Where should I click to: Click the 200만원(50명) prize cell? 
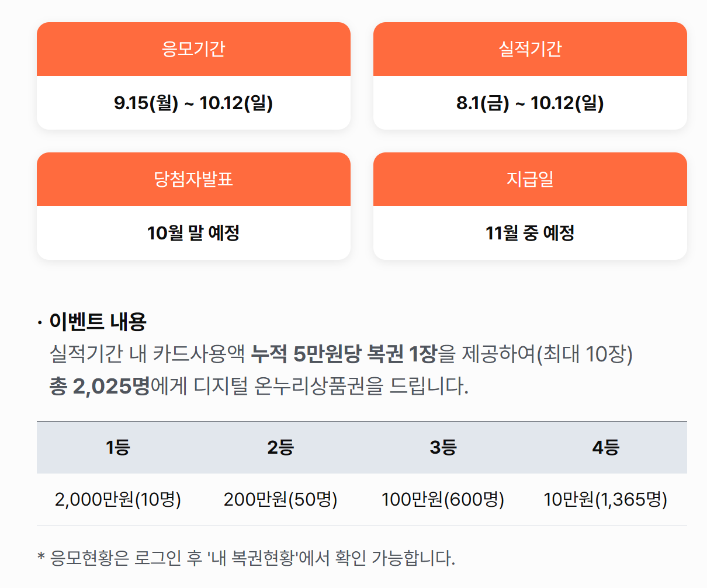click(x=280, y=500)
